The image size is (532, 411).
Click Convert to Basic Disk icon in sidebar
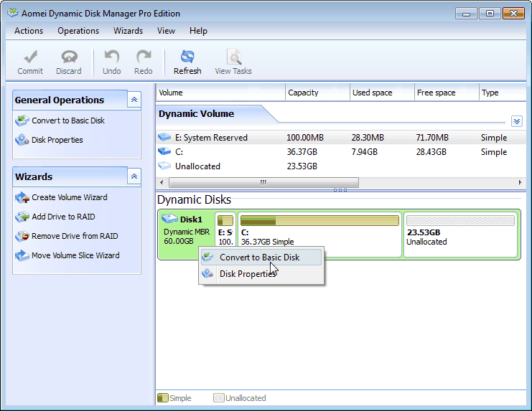22,121
